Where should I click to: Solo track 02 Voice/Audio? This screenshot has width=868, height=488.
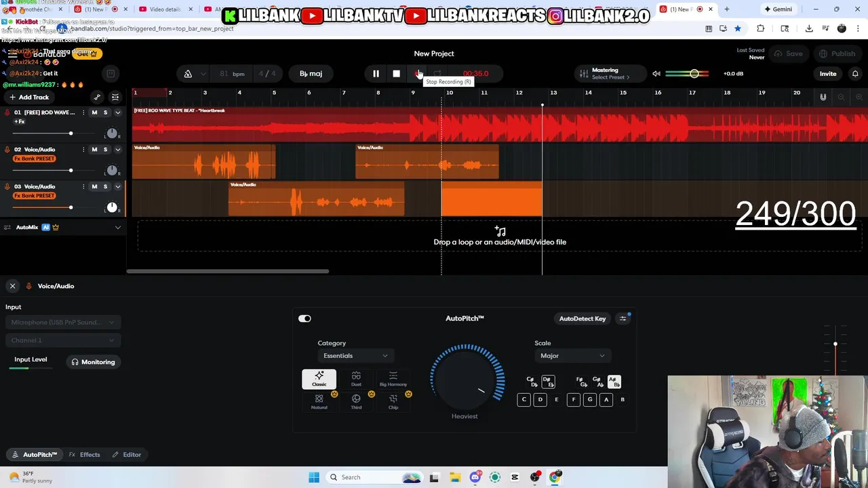105,150
